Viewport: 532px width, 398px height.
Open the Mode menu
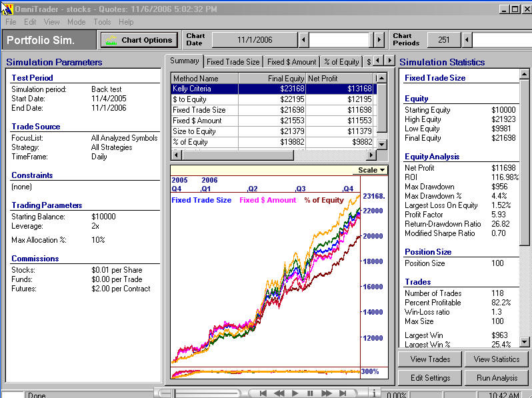point(77,22)
